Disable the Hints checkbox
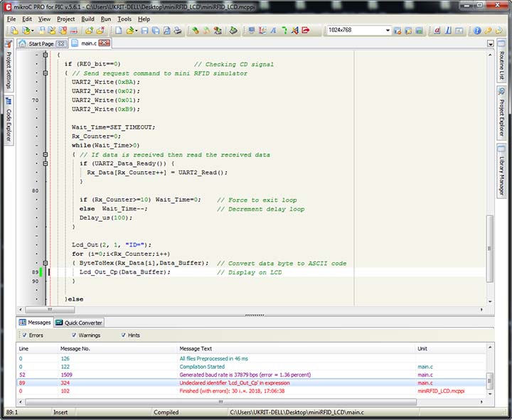The image size is (512, 420). pyautogui.click(x=124, y=335)
